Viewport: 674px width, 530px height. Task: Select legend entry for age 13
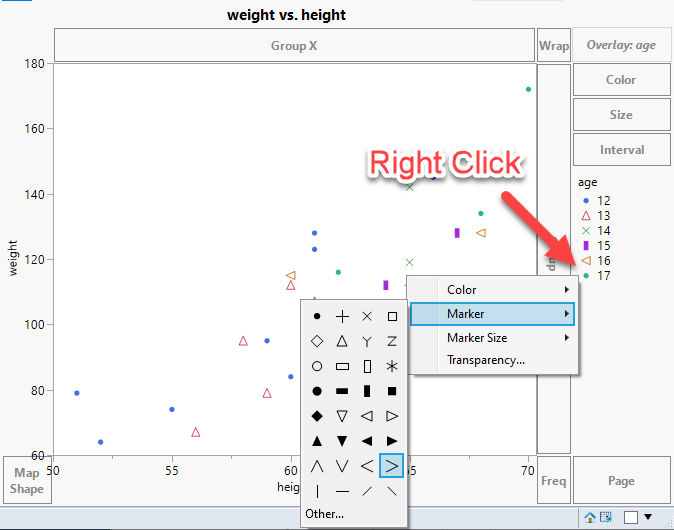click(x=596, y=216)
